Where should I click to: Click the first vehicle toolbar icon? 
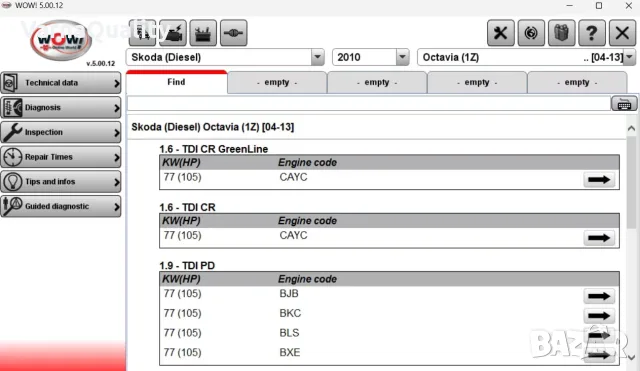click(x=142, y=33)
